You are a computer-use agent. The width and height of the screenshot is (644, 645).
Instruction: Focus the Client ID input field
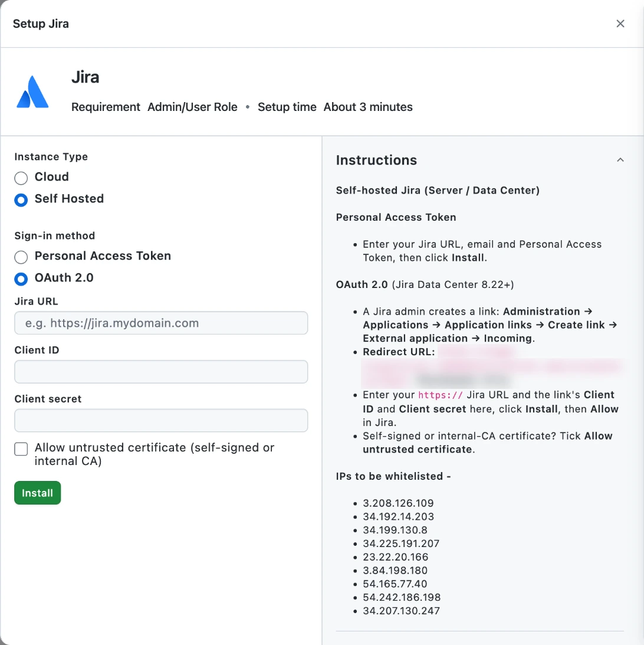(161, 372)
